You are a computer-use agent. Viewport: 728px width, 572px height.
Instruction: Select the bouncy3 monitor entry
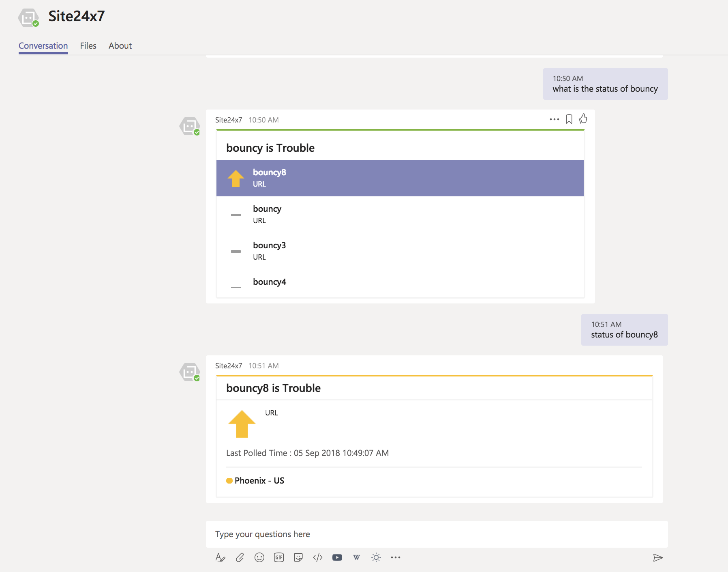coord(400,251)
